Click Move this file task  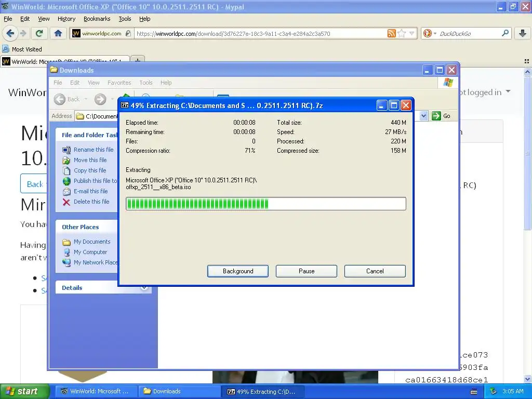click(x=90, y=160)
